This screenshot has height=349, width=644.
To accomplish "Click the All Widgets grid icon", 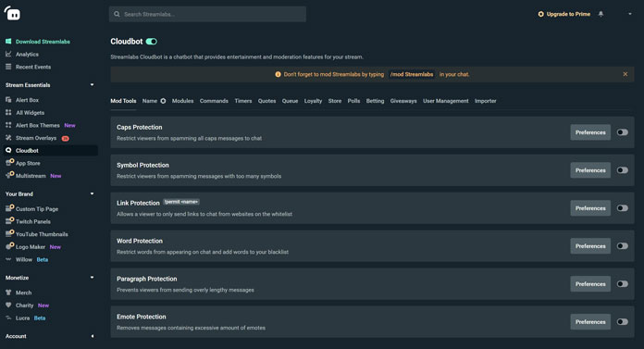I will (x=8, y=112).
